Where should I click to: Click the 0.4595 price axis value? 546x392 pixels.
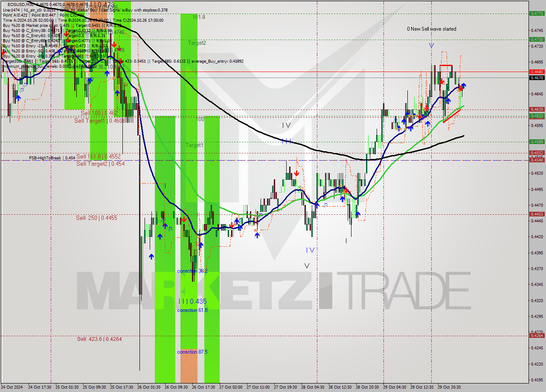click(x=537, y=125)
